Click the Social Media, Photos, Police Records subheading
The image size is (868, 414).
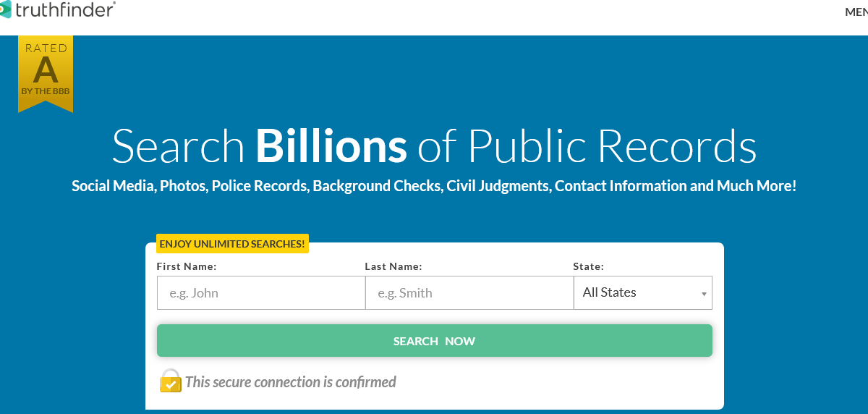[434, 186]
